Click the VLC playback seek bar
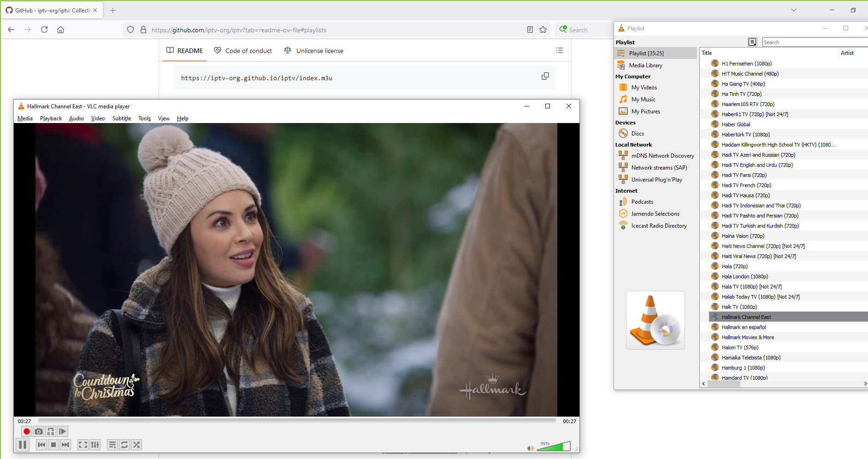This screenshot has width=868, height=459. (x=297, y=421)
